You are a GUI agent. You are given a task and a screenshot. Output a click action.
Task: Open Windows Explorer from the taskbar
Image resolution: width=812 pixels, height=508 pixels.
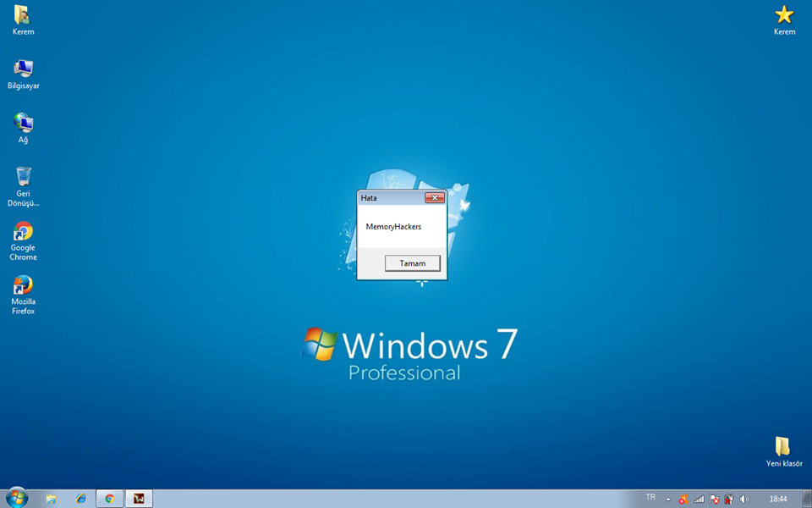tap(52, 499)
